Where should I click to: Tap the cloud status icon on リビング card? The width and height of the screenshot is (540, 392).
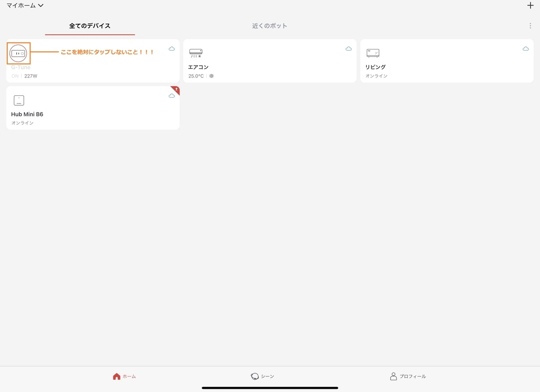pyautogui.click(x=525, y=49)
